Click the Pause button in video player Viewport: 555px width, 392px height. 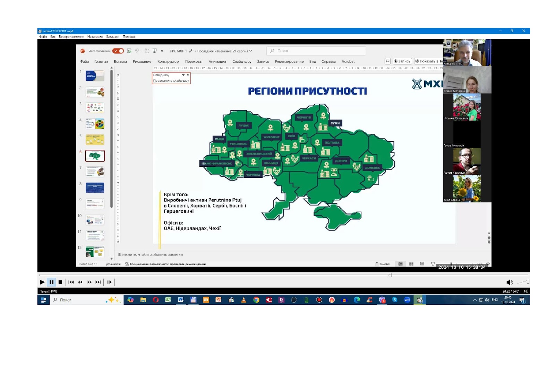[x=51, y=282]
